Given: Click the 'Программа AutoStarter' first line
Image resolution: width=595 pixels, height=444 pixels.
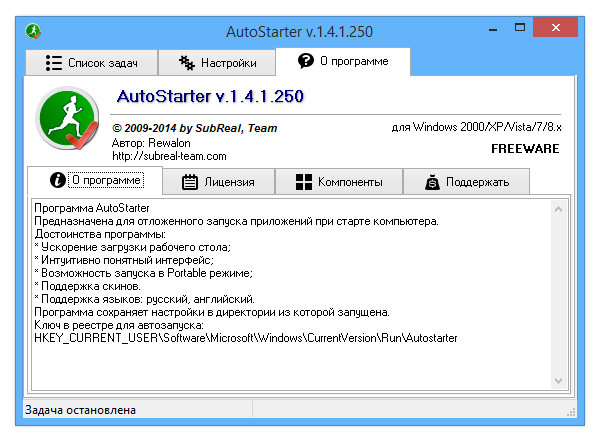Looking at the screenshot, I should pos(92,208).
